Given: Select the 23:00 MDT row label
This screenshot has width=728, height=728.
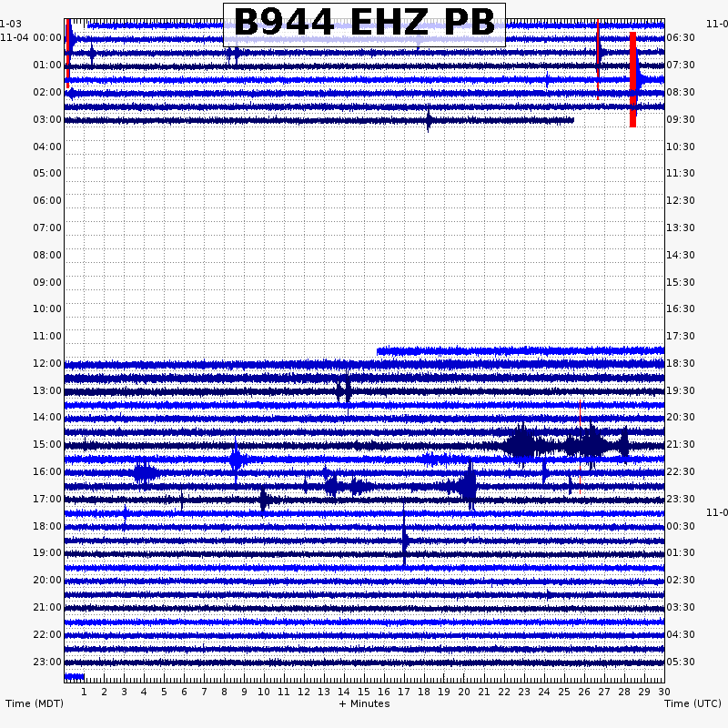Looking at the screenshot, I should click(x=47, y=662).
